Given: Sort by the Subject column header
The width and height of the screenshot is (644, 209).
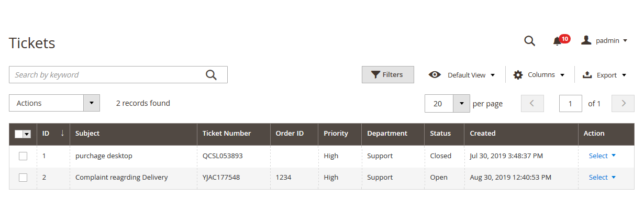Looking at the screenshot, I should (87, 134).
